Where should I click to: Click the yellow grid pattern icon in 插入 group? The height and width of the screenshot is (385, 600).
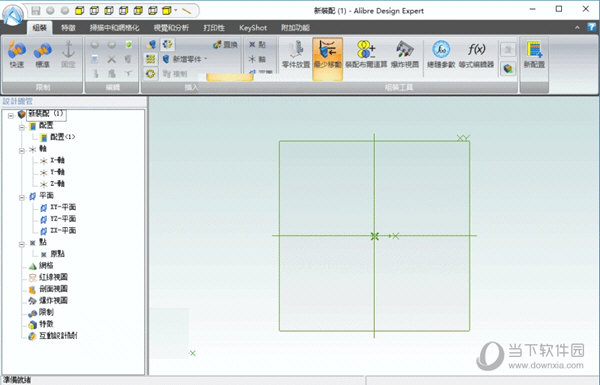tap(151, 59)
